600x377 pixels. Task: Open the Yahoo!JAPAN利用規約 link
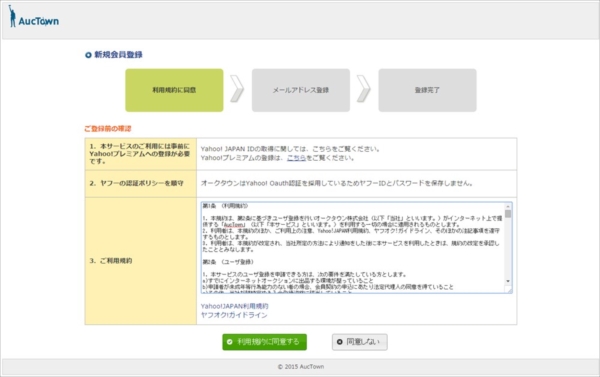[235, 306]
